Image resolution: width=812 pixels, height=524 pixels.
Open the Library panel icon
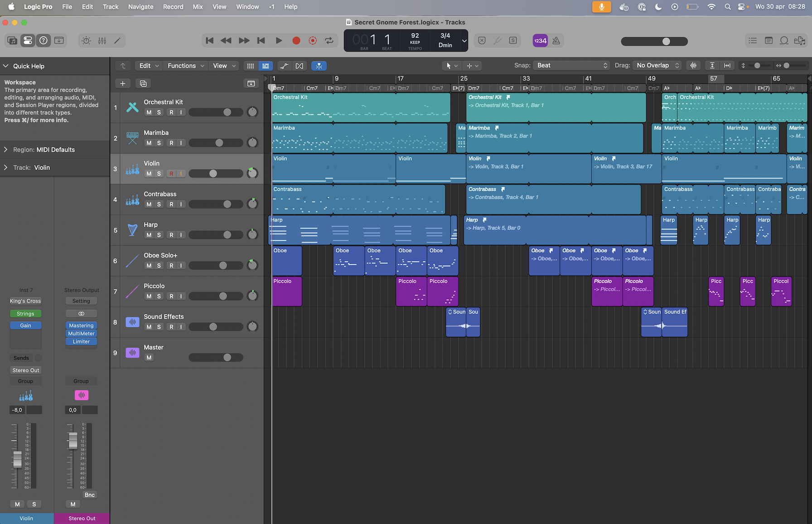coord(12,40)
